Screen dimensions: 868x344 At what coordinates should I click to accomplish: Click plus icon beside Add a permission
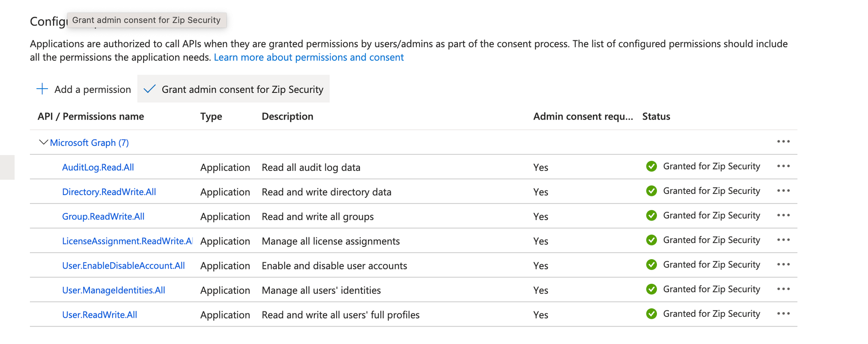pyautogui.click(x=42, y=89)
